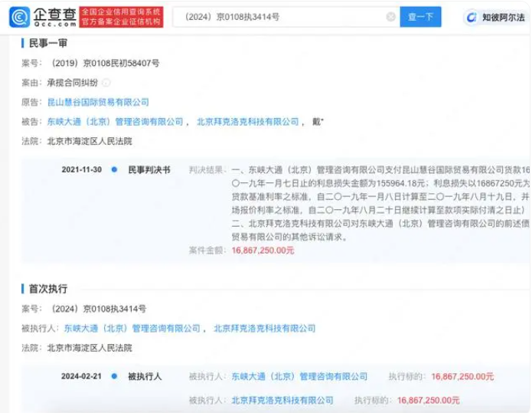Click 执行标的 amount for 北京拜克洛克科技 row
532x413 pixels.
428,401
